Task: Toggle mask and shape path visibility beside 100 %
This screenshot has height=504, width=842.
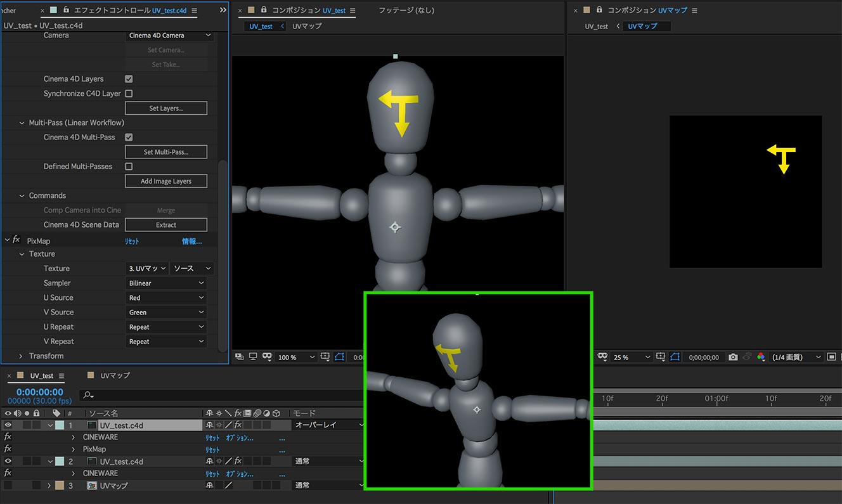Action: [340, 357]
